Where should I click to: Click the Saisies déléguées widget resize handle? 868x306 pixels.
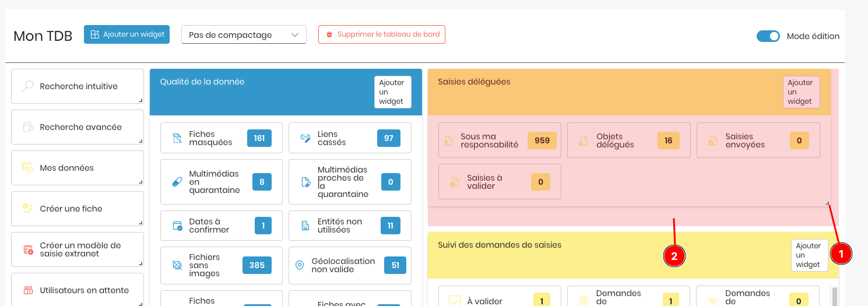(828, 203)
